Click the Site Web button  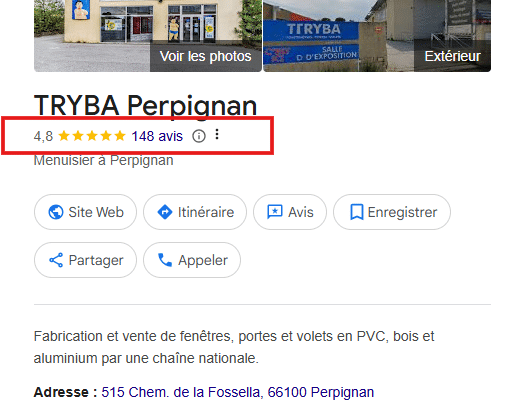[x=85, y=212]
